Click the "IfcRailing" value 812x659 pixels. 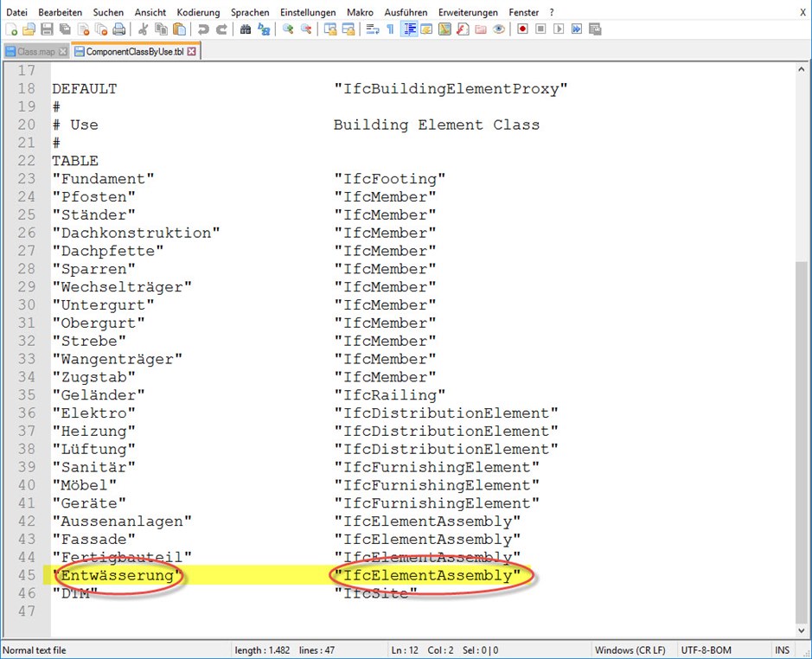[389, 394]
